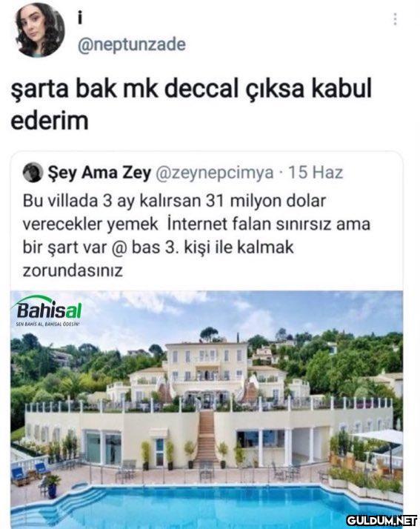Tap the Bahisal slogan text under the logo
The image size is (420, 529).
[x=48, y=324]
